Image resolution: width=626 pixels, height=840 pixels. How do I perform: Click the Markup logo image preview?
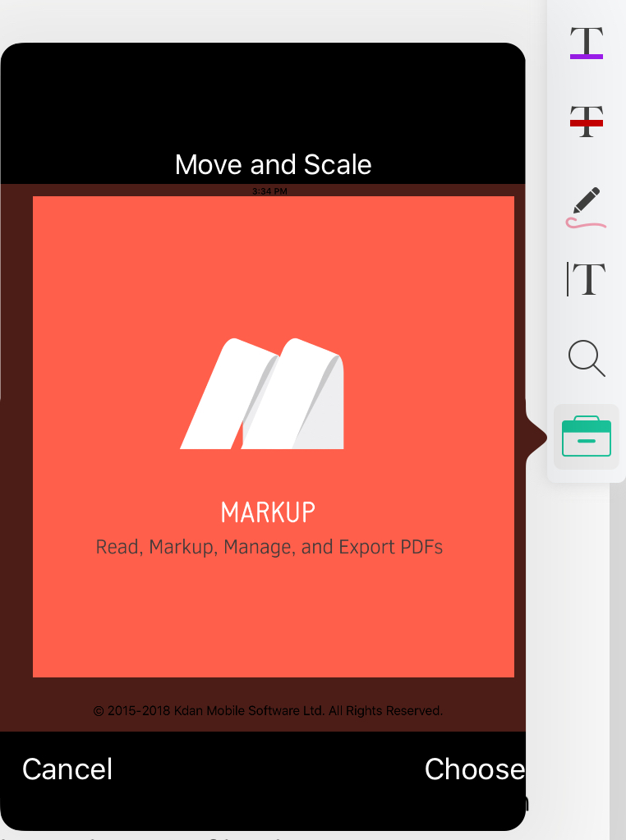pos(261,394)
